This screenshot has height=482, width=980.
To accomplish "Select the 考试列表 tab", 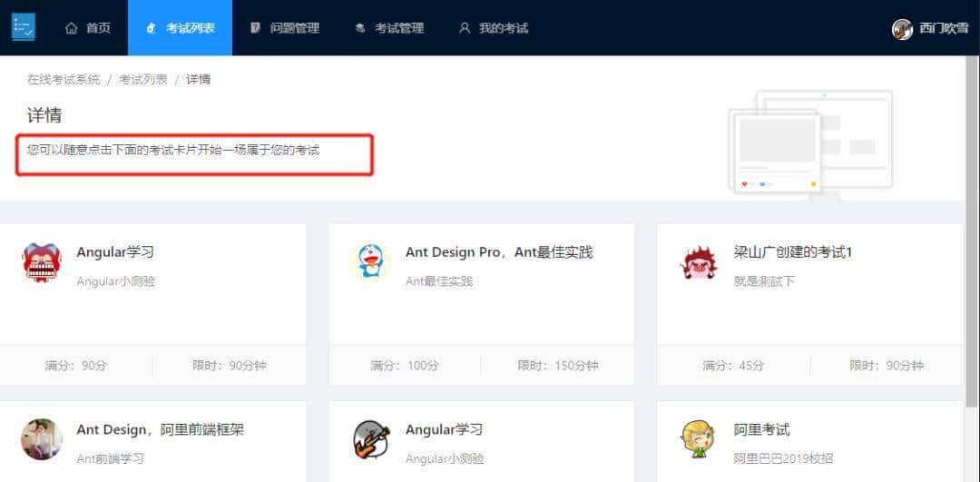I will pos(180,28).
